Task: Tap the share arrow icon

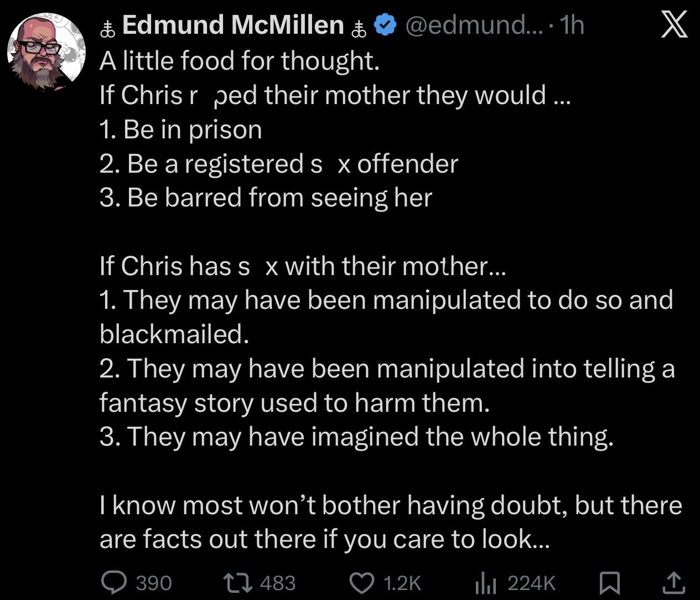Action: coord(672,582)
